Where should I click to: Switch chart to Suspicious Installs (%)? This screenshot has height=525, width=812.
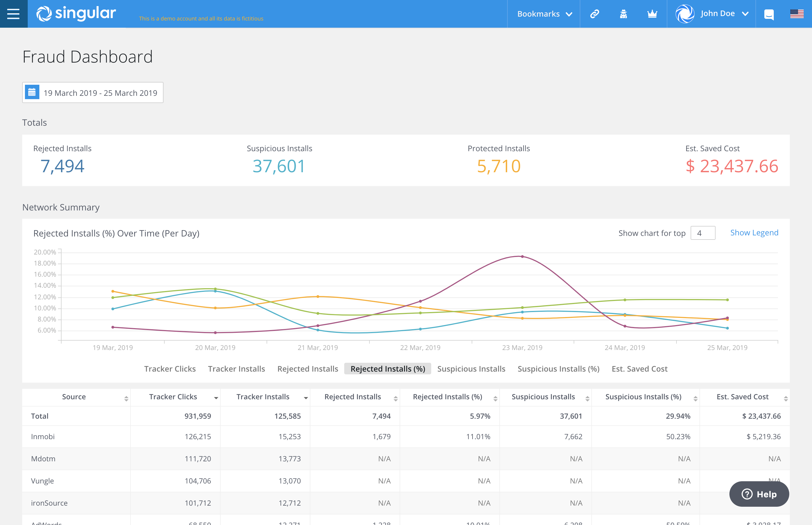[558, 369]
